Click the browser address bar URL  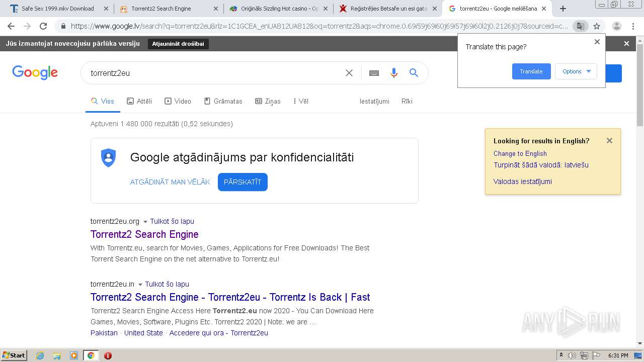(319, 26)
